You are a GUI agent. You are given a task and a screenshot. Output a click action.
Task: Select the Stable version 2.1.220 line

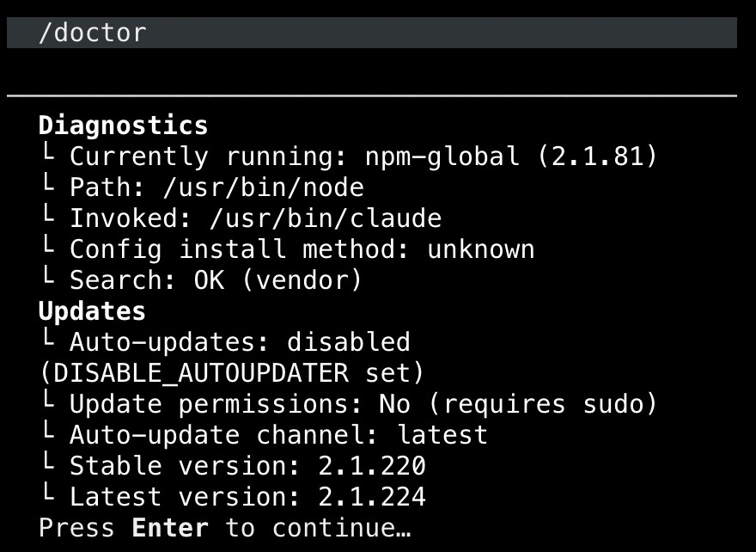[x=234, y=466]
